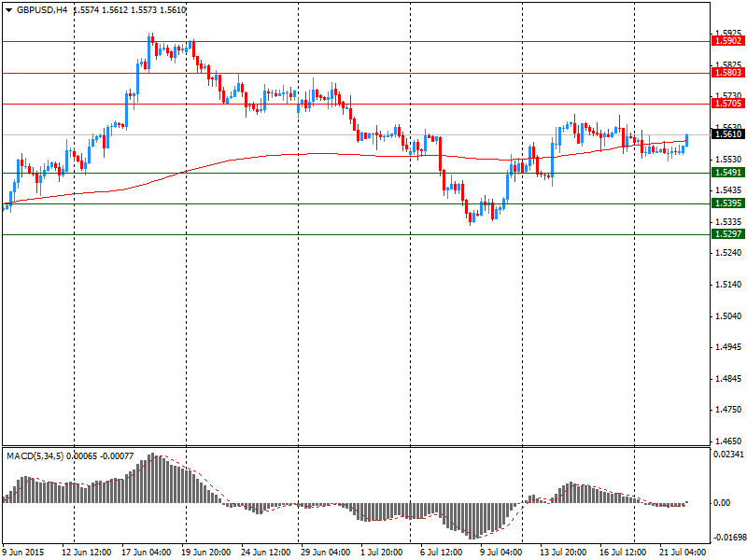Select the 1.5297 green support level label

(727, 234)
